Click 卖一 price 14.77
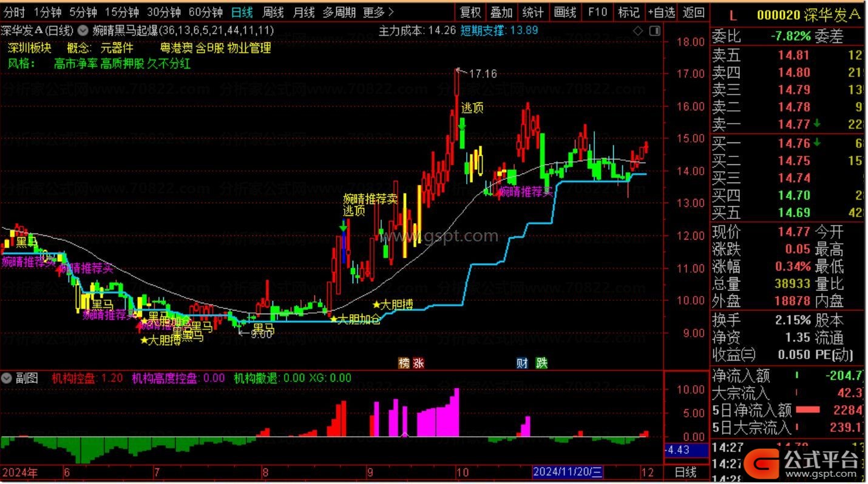The width and height of the screenshot is (868, 484). coord(795,124)
